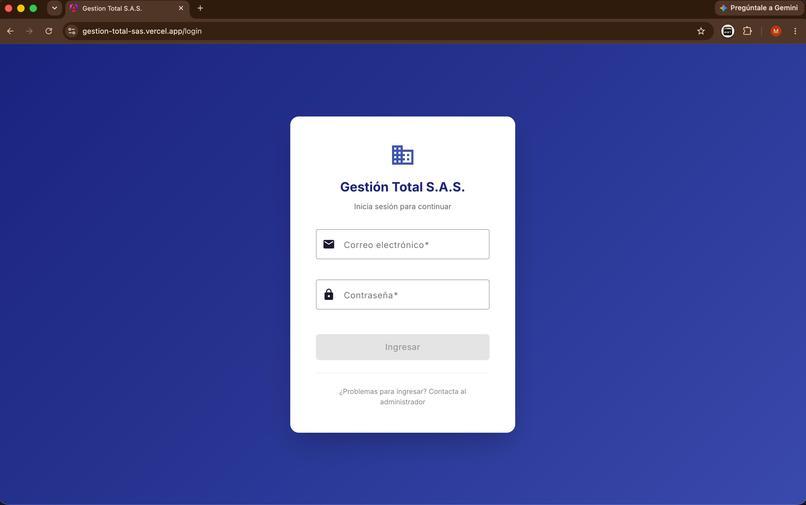Click the Gestión Total S.A.S. heading
The height and width of the screenshot is (505, 806).
click(x=402, y=187)
